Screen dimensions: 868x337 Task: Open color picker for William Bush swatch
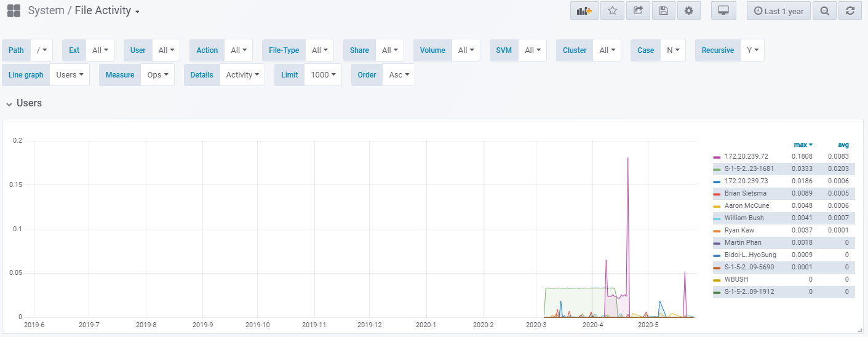[x=717, y=219]
